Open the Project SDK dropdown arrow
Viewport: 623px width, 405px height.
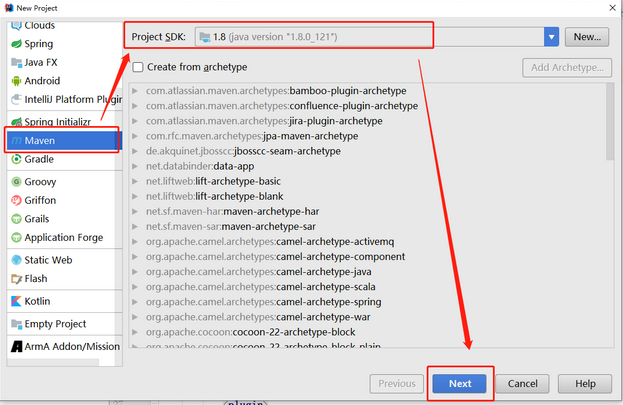[x=551, y=37]
